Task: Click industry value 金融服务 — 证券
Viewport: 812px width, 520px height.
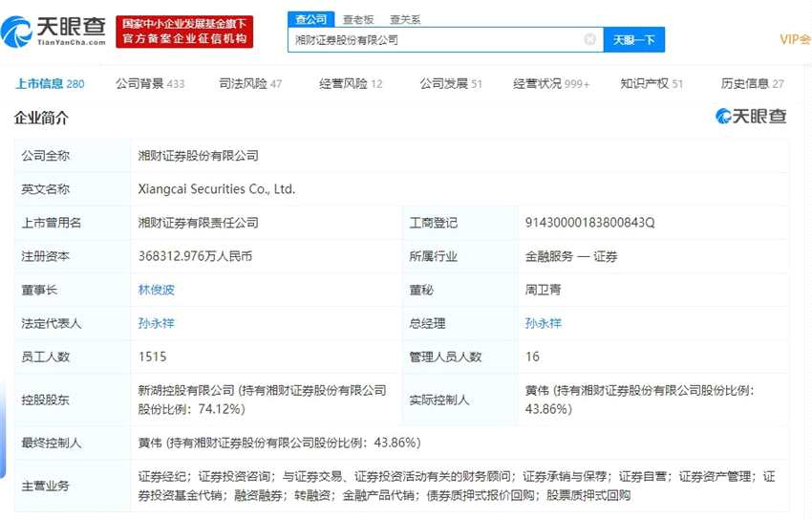Action: click(571, 256)
